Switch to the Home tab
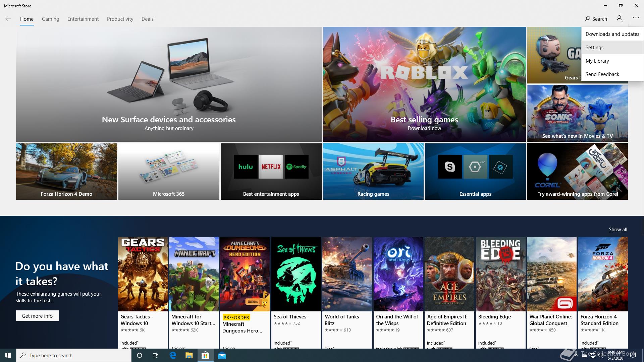This screenshot has height=362, width=644. (27, 19)
